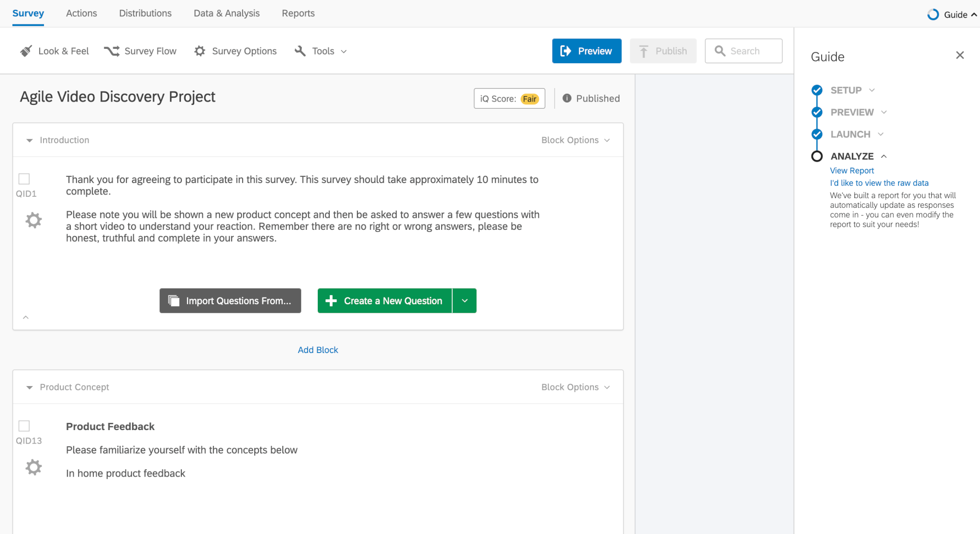Open the Create a New Question dropdown arrow

[464, 301]
